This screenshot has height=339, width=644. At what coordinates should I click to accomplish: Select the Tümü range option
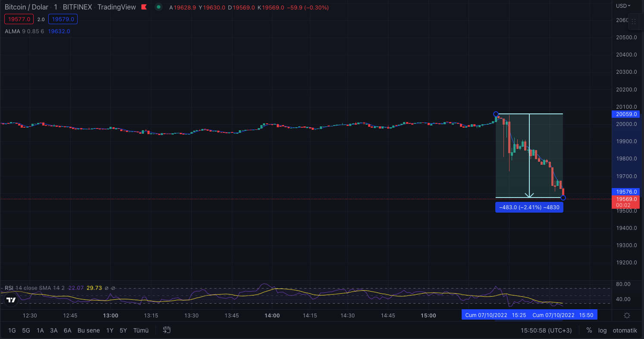tap(141, 330)
